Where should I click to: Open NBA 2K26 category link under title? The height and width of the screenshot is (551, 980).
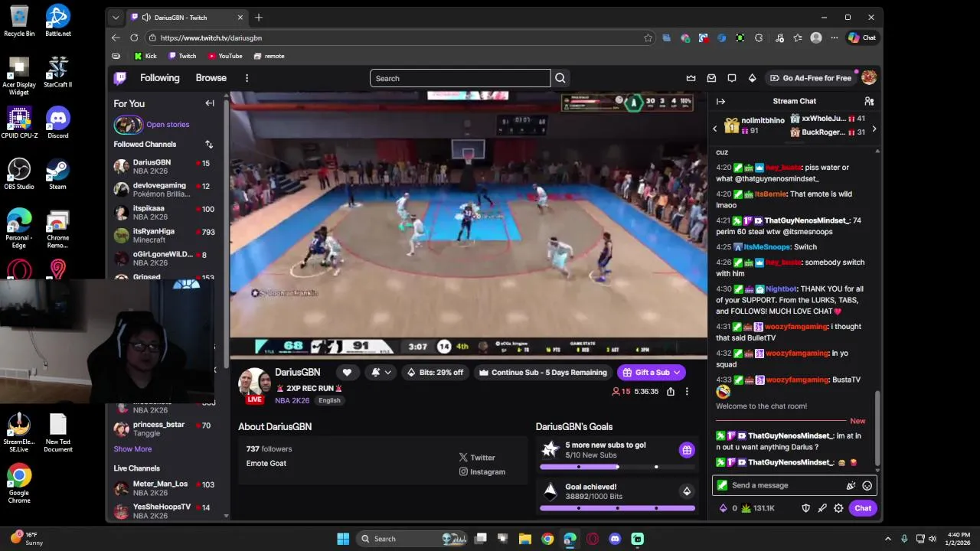click(x=292, y=400)
